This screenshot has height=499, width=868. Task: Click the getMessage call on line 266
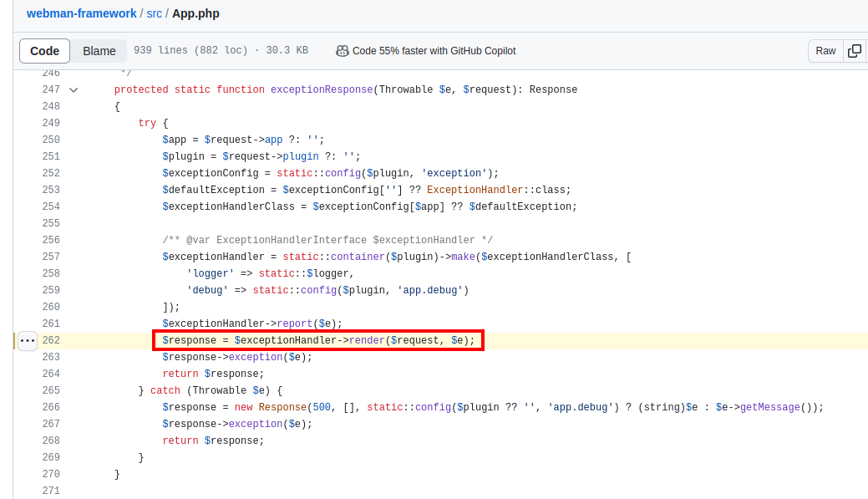[770, 407]
